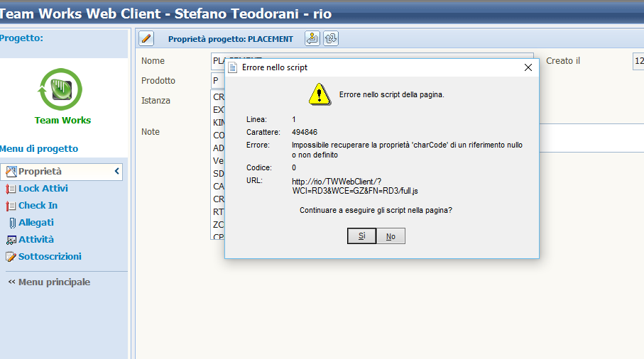Click the RT row in Istanza list

(x=218, y=211)
